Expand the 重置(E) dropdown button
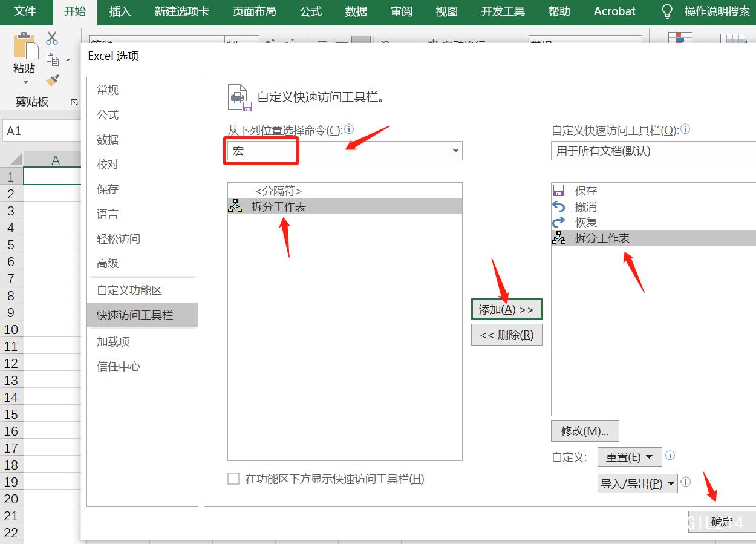Screen dimensions: 756x544 630,457
